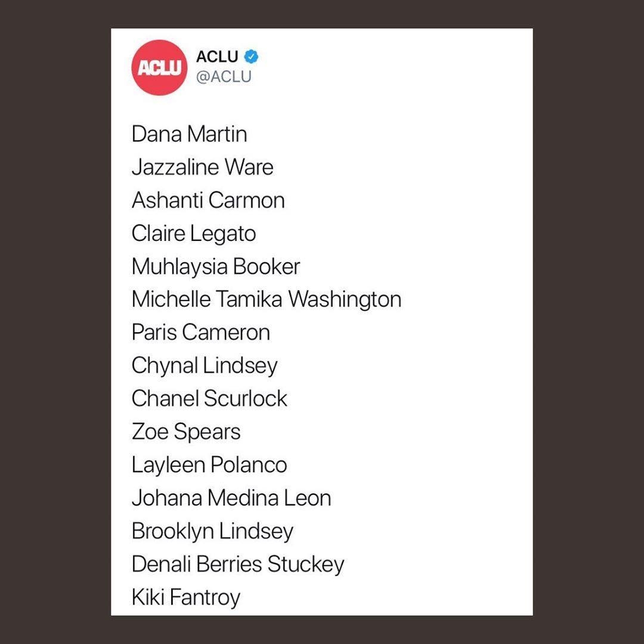Click on the name Ashanti Carmon
The height and width of the screenshot is (644, 644).
point(208,200)
